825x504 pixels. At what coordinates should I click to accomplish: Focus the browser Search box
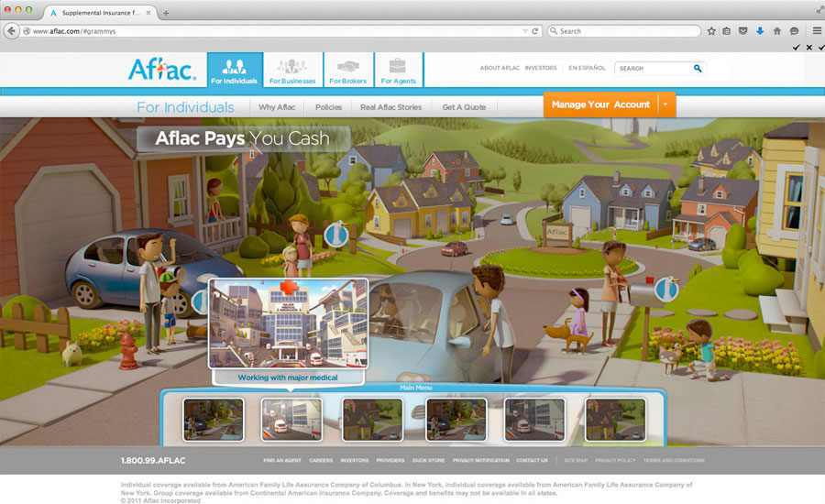tap(624, 31)
